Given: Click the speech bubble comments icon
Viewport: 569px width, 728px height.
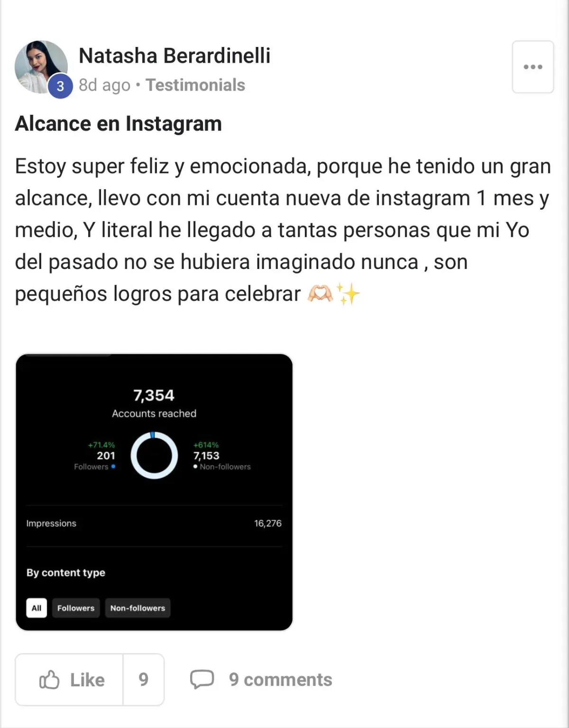Looking at the screenshot, I should click(x=202, y=679).
